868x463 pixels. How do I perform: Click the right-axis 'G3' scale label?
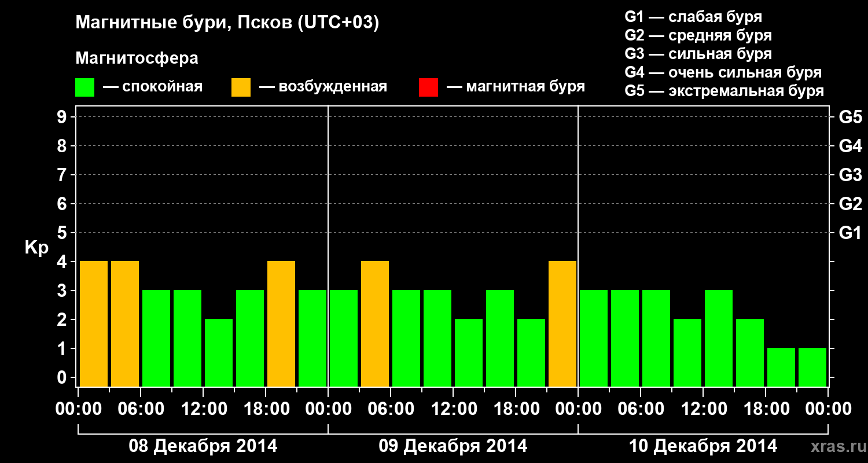850,175
